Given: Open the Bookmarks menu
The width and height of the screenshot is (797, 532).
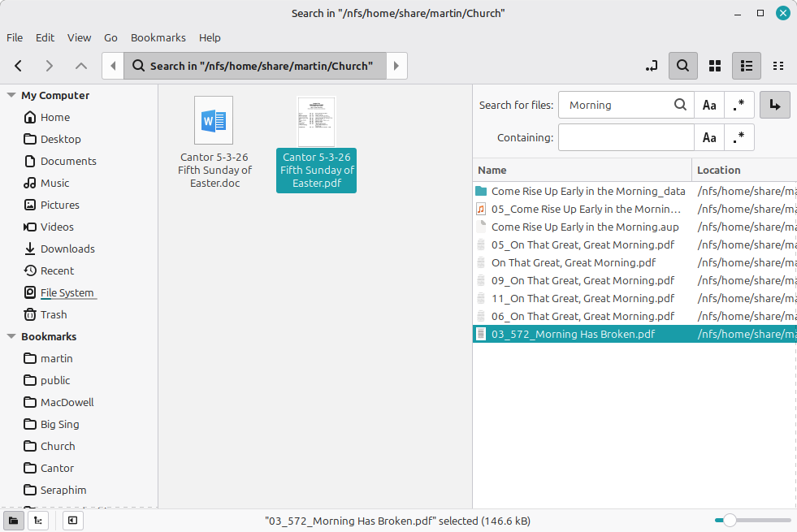Looking at the screenshot, I should [x=158, y=37].
